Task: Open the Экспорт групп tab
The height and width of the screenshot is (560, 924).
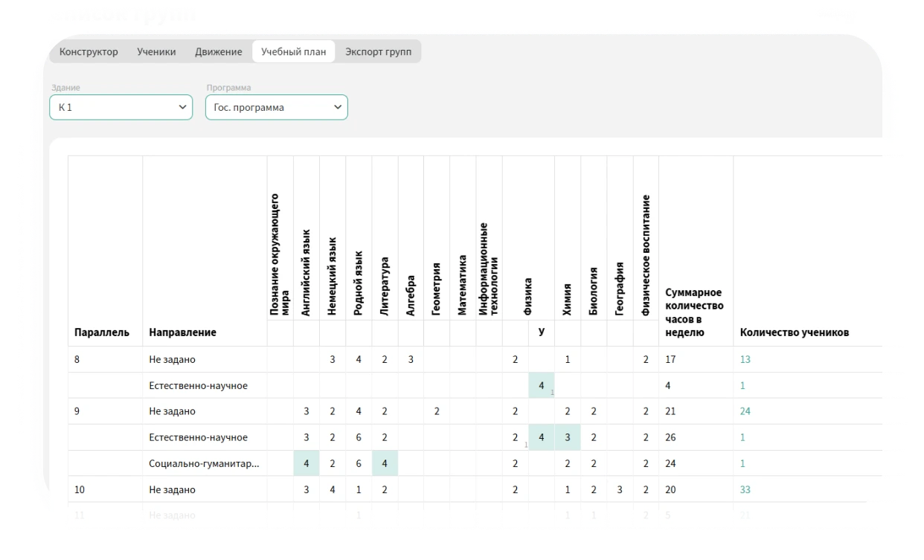Action: coord(378,52)
